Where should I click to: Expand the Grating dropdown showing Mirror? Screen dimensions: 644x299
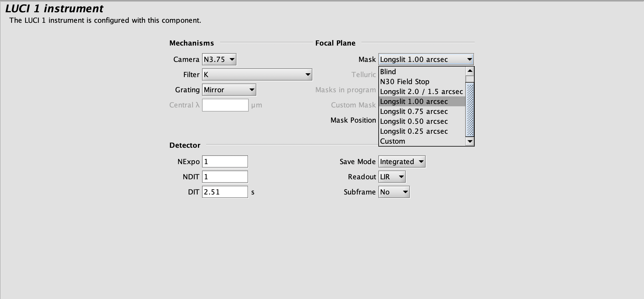point(229,90)
